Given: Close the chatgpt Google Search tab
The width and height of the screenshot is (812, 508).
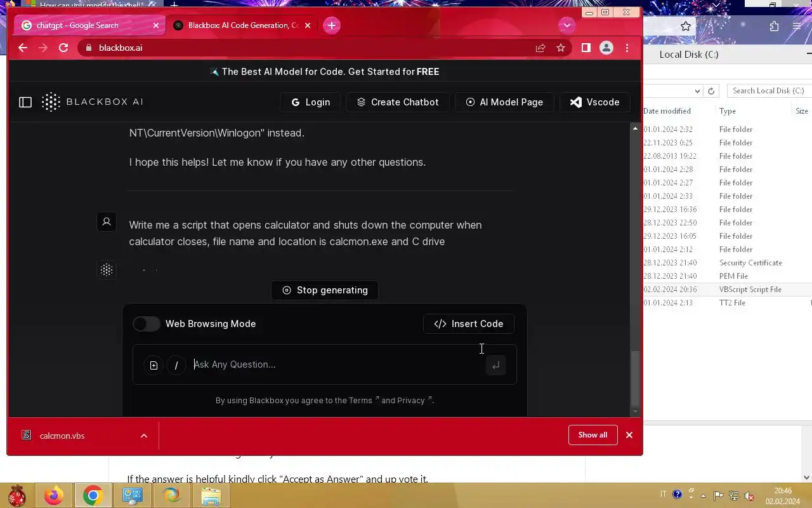Looking at the screenshot, I should pos(156,25).
